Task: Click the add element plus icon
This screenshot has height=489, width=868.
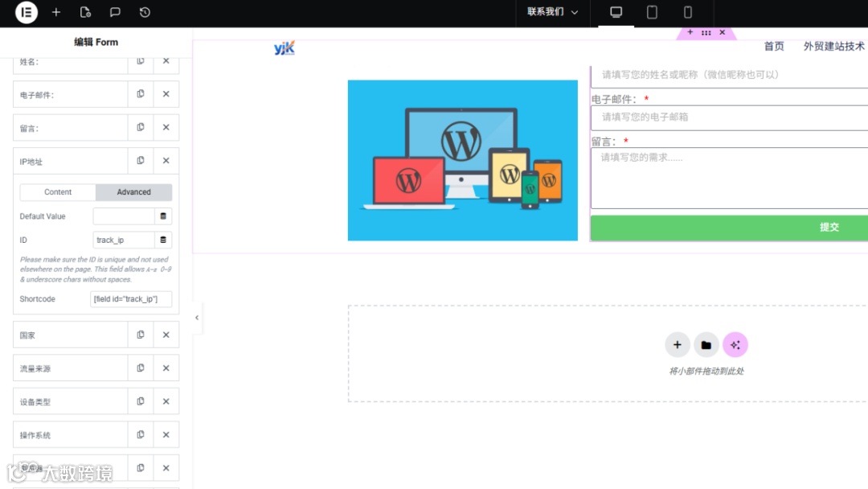Action: [56, 12]
